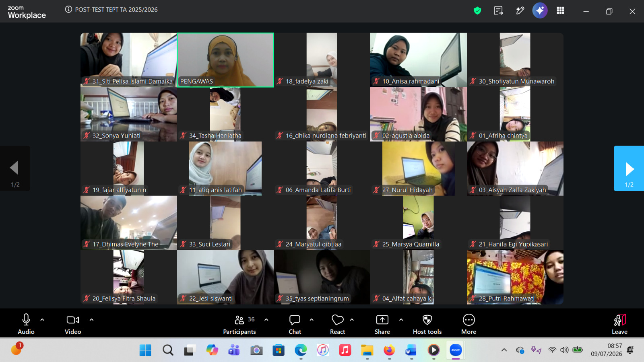The width and height of the screenshot is (644, 362).
Task: Open the gallery view grid icon
Action: click(560, 11)
